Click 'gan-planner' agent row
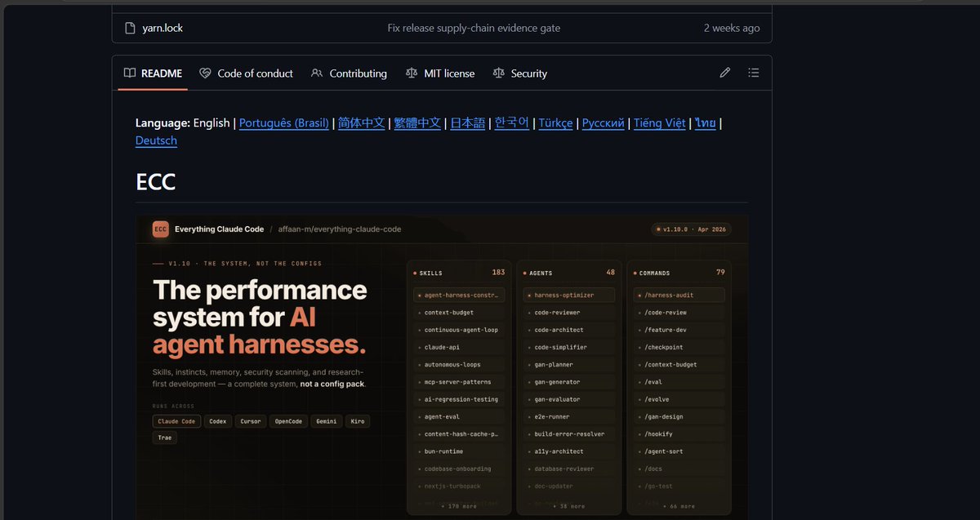 pos(569,365)
